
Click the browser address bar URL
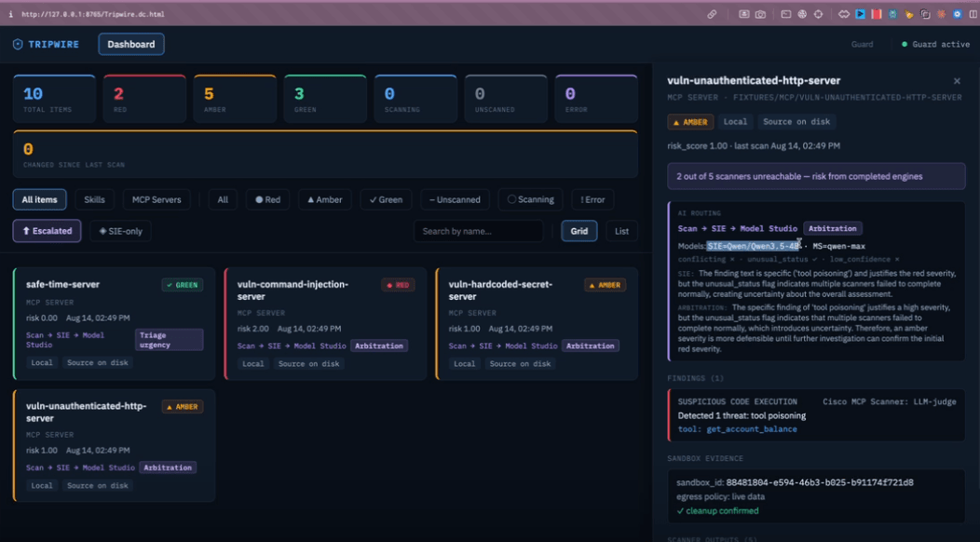point(93,14)
